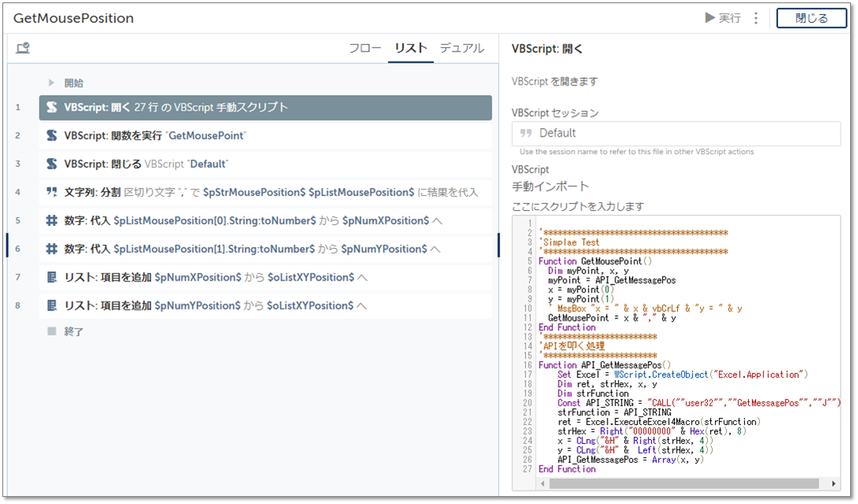This screenshot has height=504, width=858.
Task: Click the 終了 end marker
Action: pos(73,332)
